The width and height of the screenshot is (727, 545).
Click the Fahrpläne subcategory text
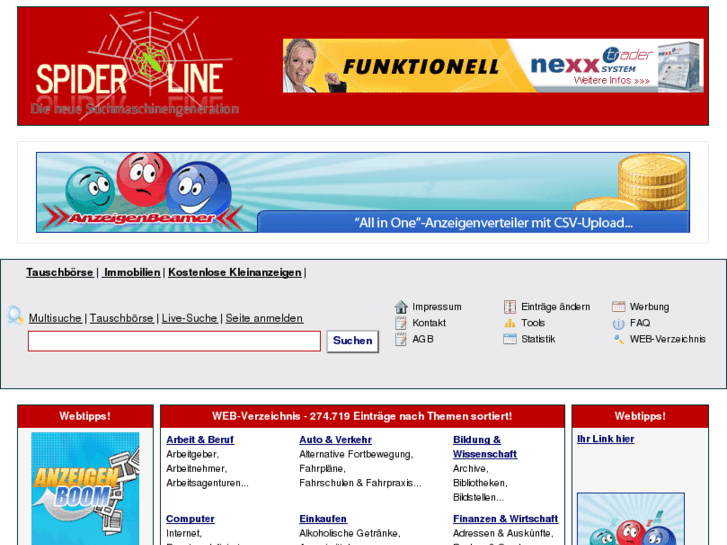[x=321, y=468]
